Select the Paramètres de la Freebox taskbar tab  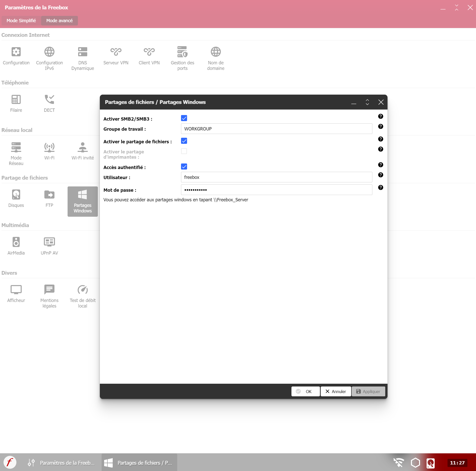[62, 463]
